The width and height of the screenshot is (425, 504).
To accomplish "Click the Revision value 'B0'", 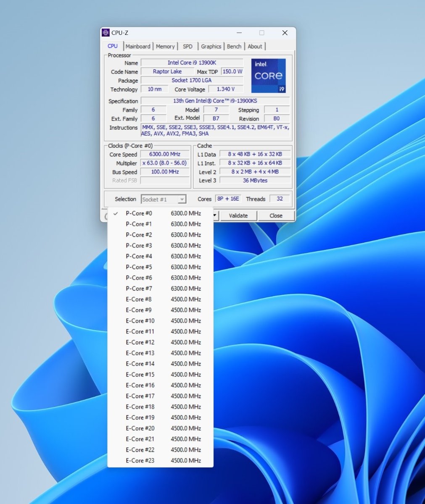I will pos(277,118).
